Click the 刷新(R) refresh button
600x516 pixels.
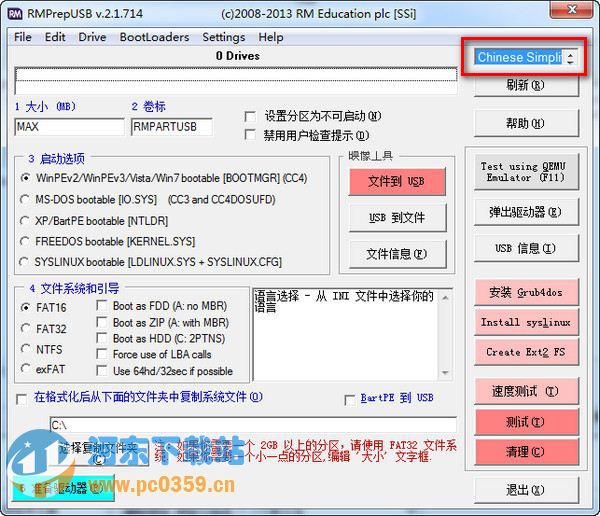click(526, 85)
